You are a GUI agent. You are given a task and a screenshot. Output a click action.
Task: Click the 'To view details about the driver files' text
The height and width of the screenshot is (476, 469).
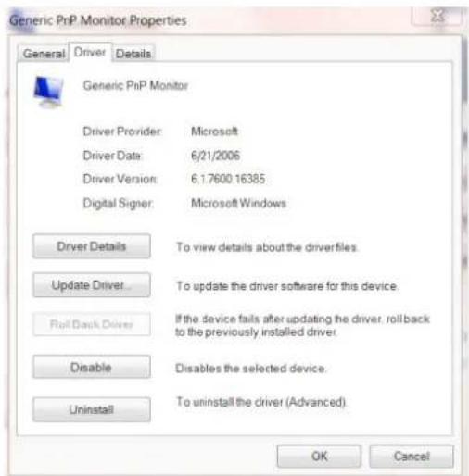267,247
